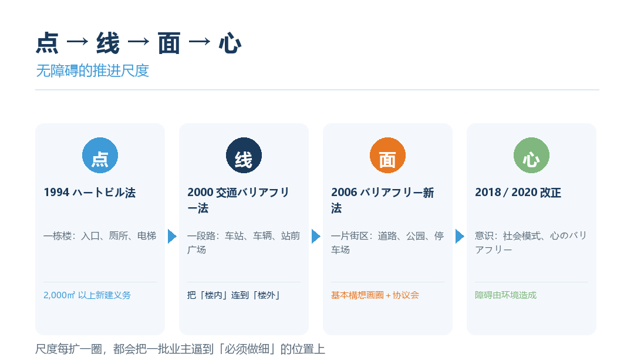The height and width of the screenshot is (364, 634).
Task: Click the arrow between 线 and 面 cards
Action: point(316,236)
